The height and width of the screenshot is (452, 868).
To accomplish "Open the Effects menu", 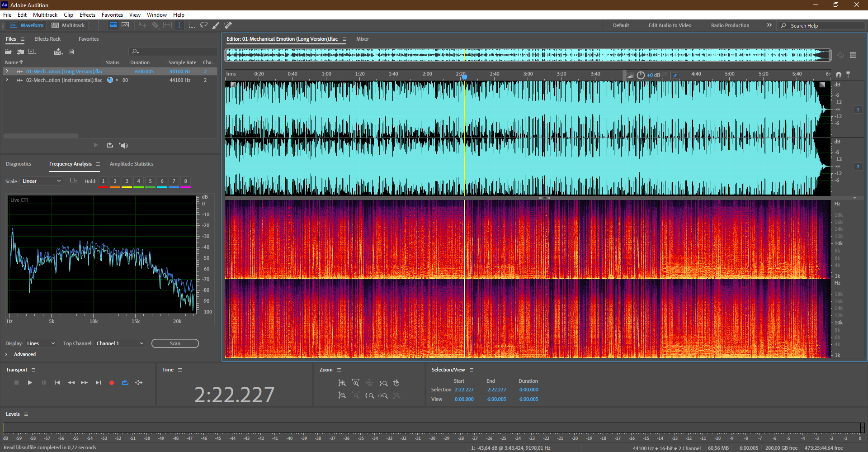I will 87,15.
